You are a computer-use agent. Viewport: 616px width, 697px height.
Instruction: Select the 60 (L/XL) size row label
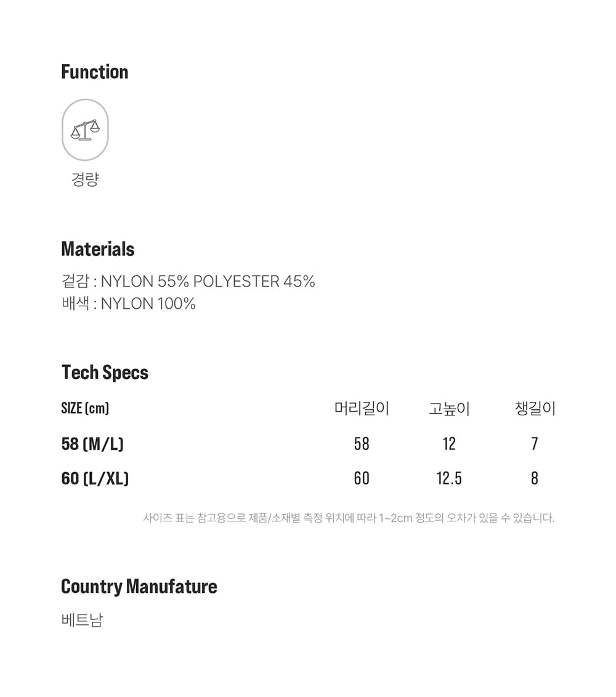(x=95, y=478)
